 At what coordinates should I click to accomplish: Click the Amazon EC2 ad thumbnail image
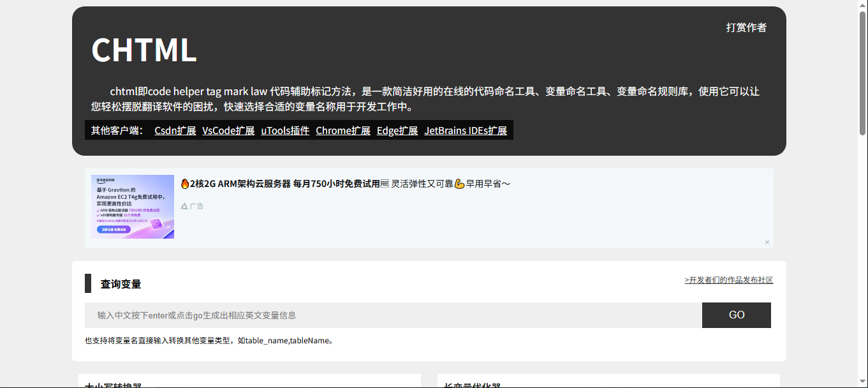pyautogui.click(x=133, y=207)
